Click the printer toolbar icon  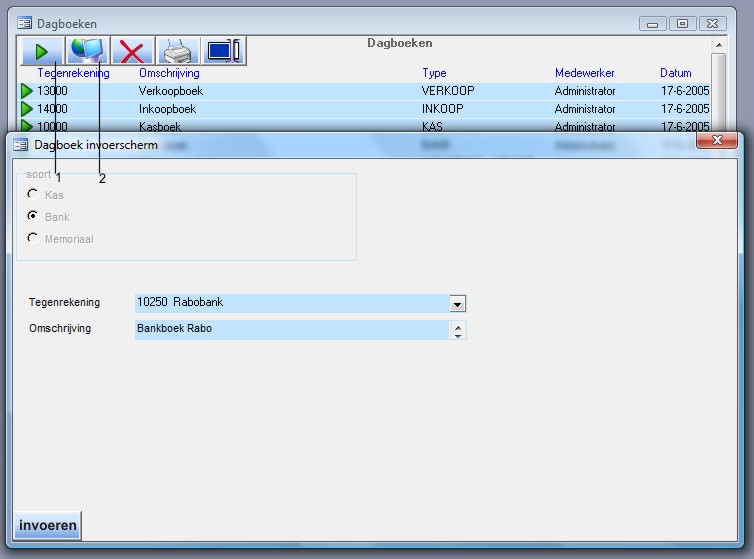click(177, 51)
